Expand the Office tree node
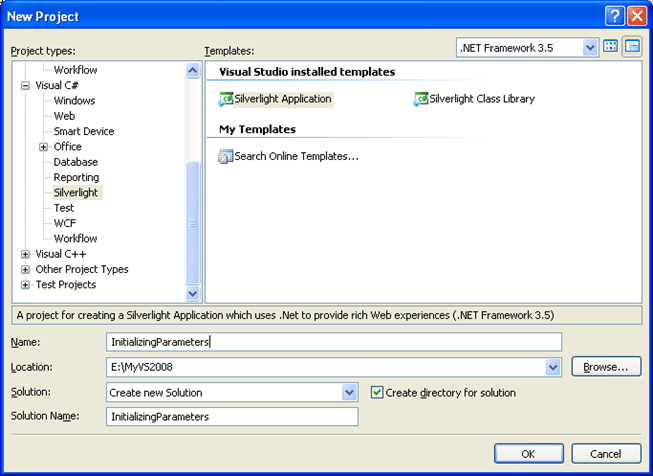653x476 pixels. click(44, 147)
